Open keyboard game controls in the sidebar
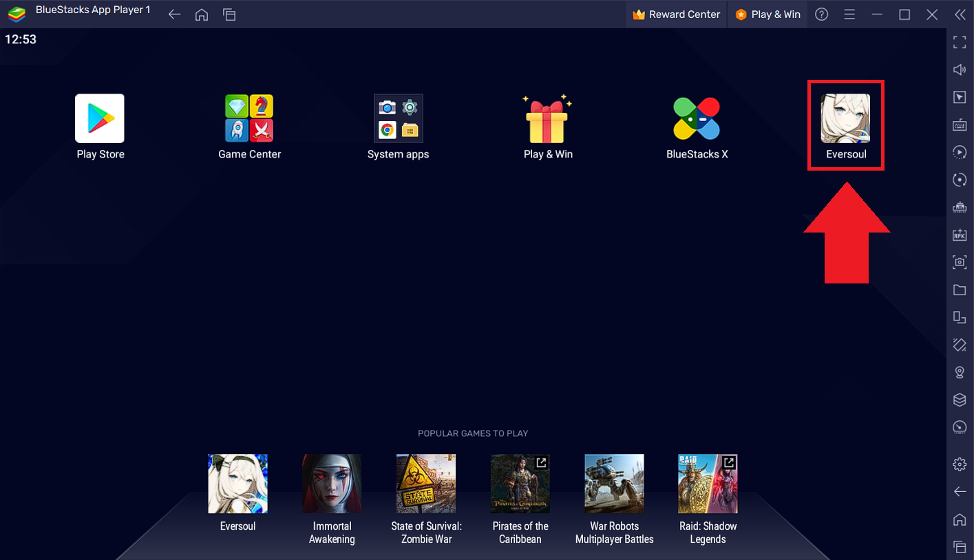The width and height of the screenshot is (974, 560). click(x=960, y=125)
